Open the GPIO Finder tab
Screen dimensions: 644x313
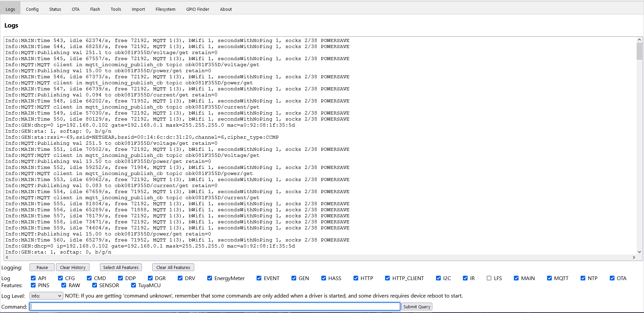click(198, 9)
